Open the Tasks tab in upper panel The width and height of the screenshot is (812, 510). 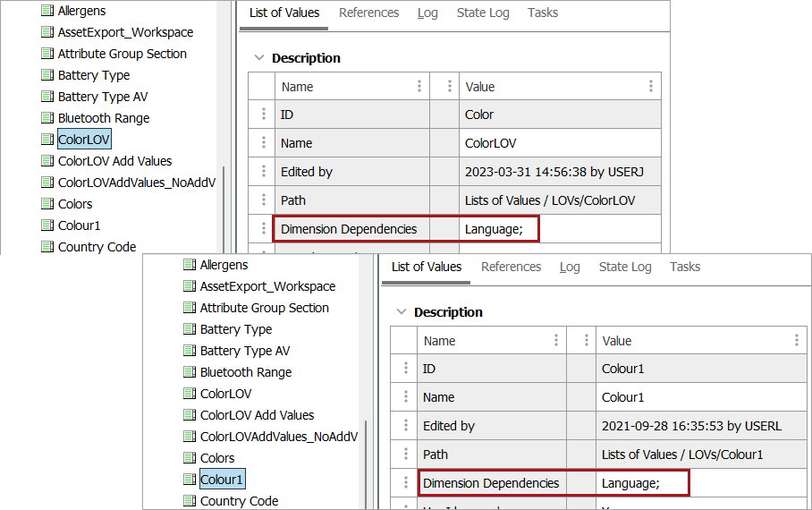[x=542, y=13]
